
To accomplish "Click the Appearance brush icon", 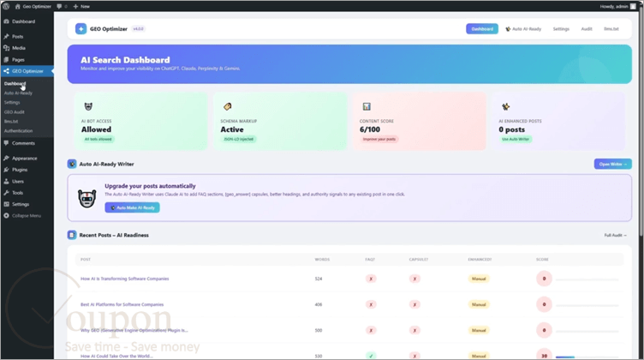I will coord(6,158).
